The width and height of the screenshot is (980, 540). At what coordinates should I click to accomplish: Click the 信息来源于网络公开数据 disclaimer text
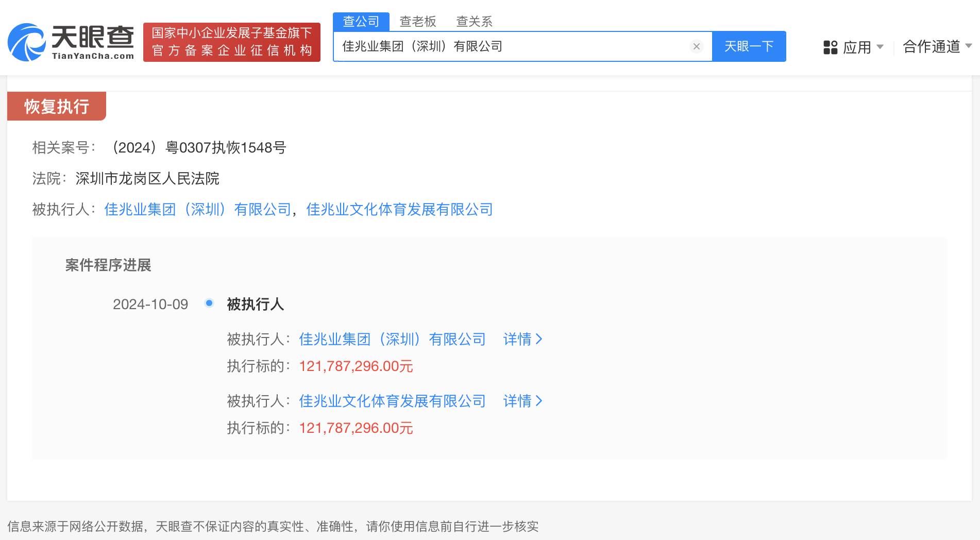[x=273, y=527]
